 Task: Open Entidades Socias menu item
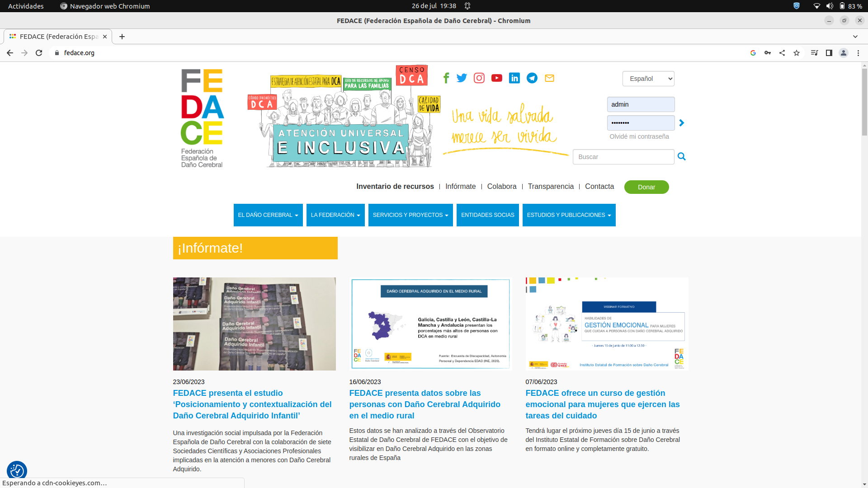[x=488, y=215]
